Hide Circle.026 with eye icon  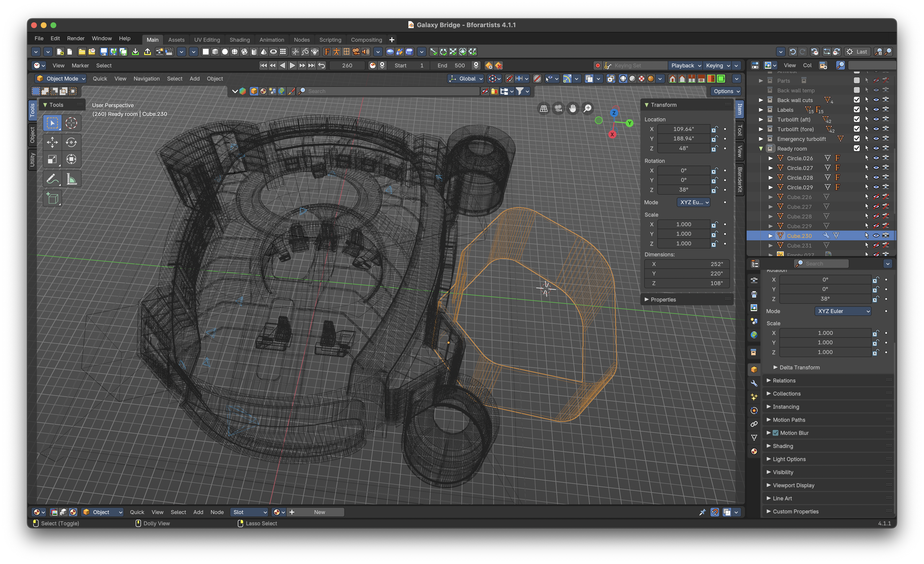(x=876, y=158)
